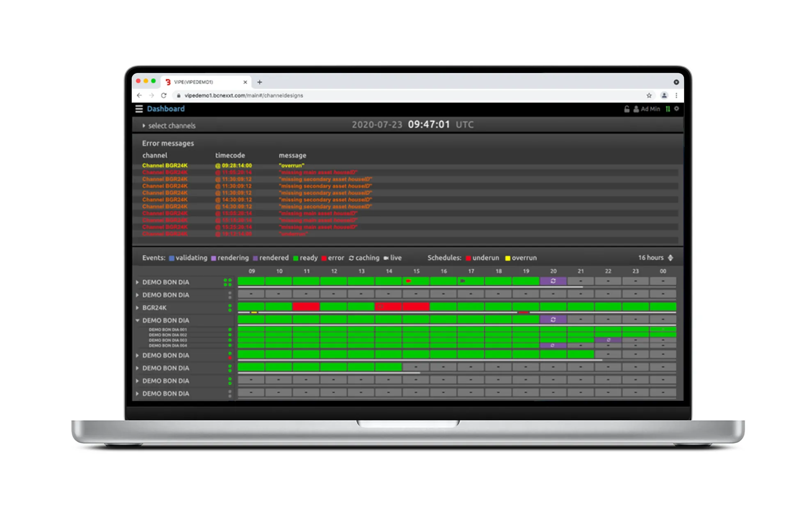Select the overrun error message row

pos(292,165)
